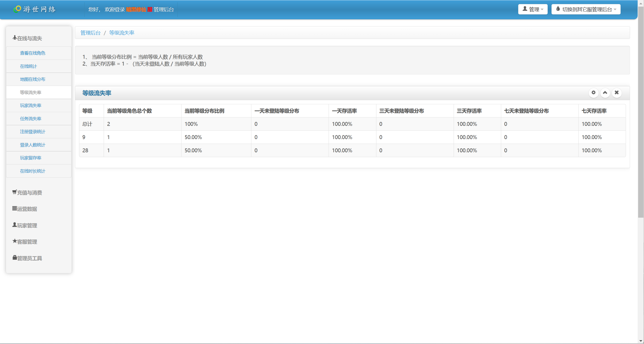Image resolution: width=644 pixels, height=344 pixels.
Task: Click the 管理后台 breadcrumb link
Action: (x=90, y=33)
